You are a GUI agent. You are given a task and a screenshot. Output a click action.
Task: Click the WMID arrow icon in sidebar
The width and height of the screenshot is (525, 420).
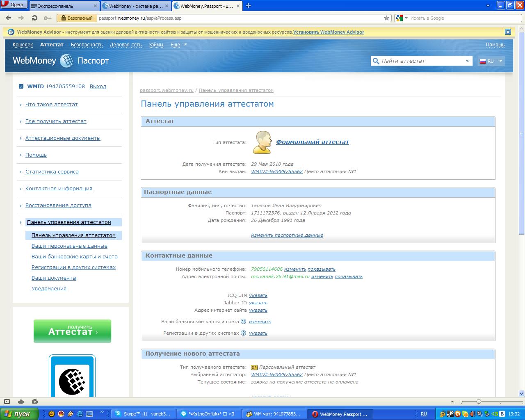21,87
